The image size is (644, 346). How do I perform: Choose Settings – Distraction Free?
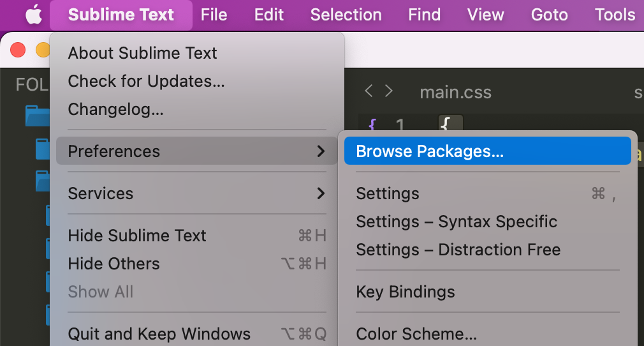point(458,250)
